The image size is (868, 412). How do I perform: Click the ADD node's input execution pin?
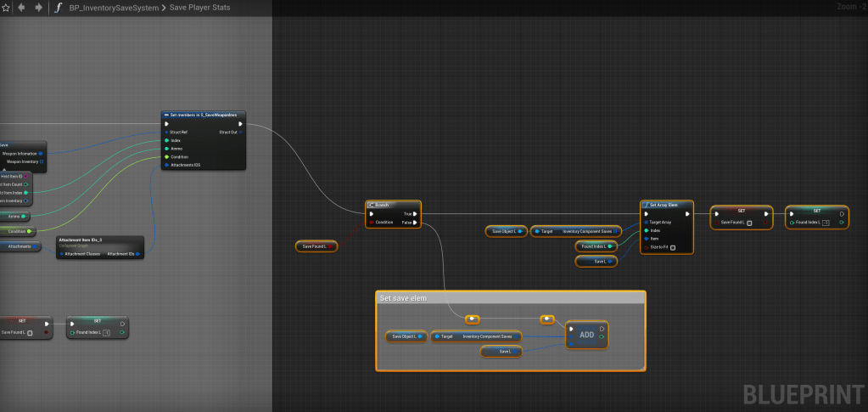click(572, 329)
